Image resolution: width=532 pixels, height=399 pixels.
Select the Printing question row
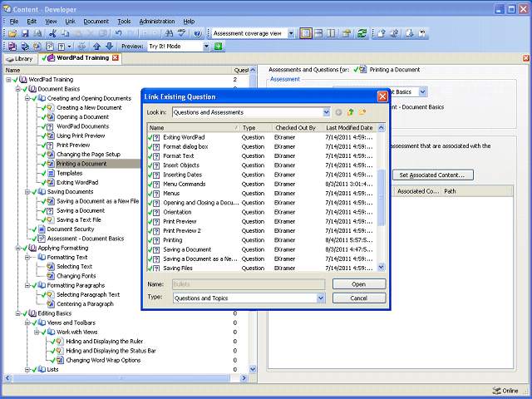coord(262,240)
